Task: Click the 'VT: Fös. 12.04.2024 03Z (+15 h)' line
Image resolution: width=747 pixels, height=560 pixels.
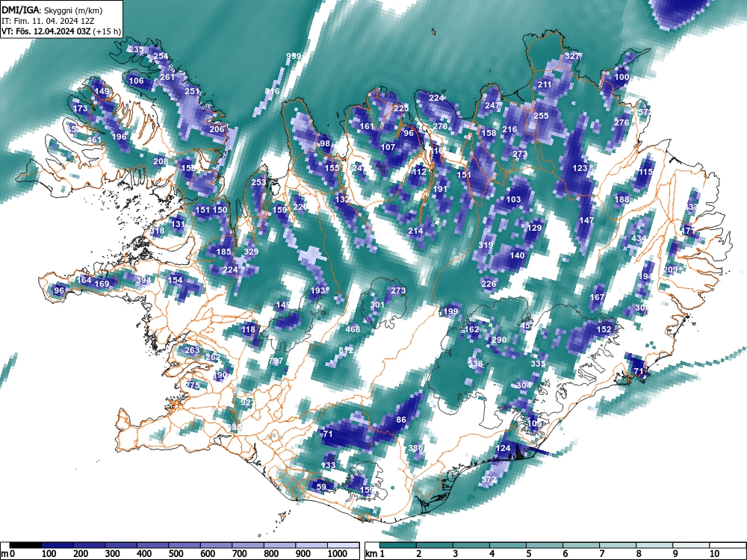Action: pos(61,31)
